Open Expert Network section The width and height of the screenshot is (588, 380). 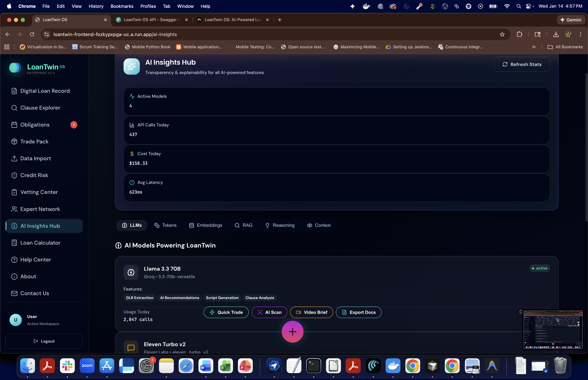pyautogui.click(x=40, y=209)
